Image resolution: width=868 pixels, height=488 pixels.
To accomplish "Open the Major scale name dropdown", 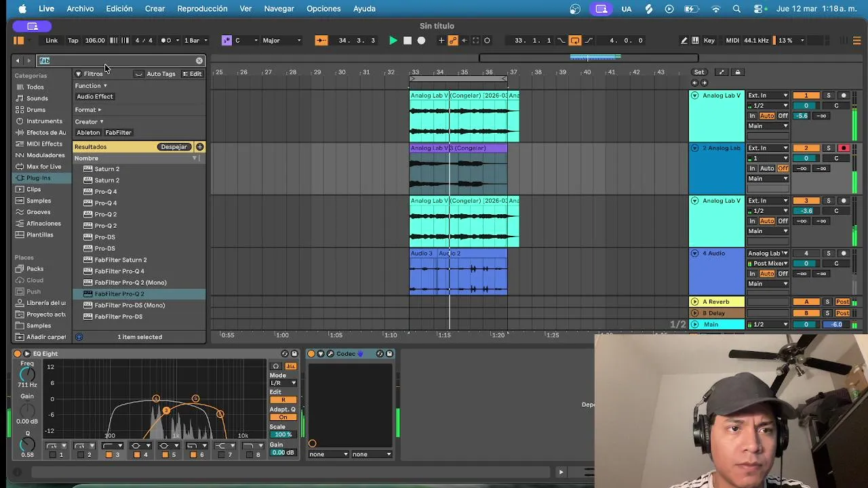I will coord(281,41).
